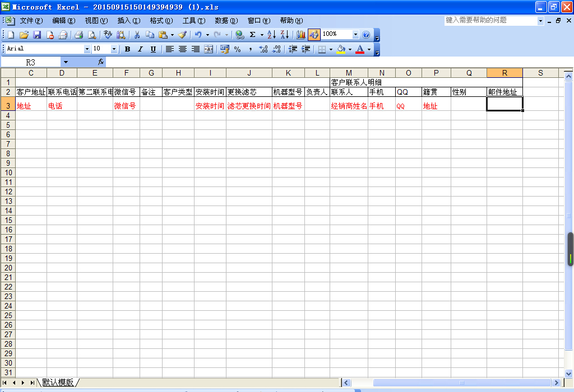Toggle Underline formatting

coord(153,49)
